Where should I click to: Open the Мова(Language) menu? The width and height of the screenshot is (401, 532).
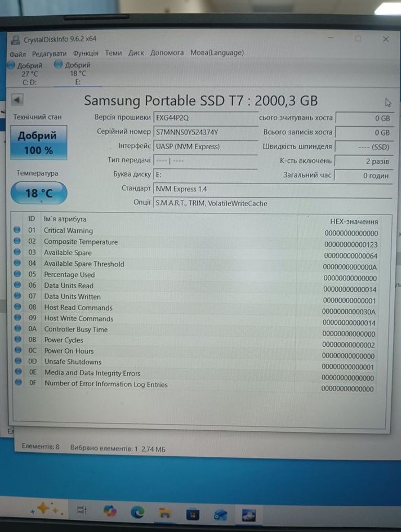click(x=217, y=53)
